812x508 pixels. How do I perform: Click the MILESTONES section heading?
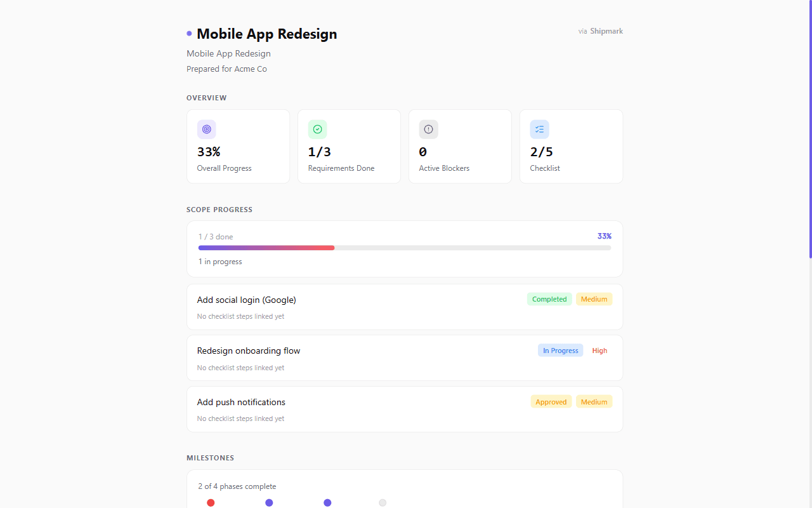coord(211,458)
